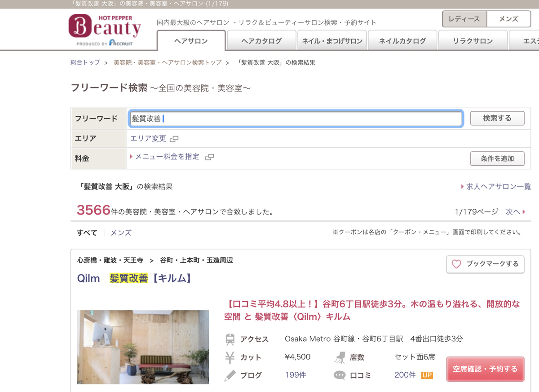Screen dimensions: 539x392
Task: Click the pencil blog icon
Action: (x=230, y=375)
